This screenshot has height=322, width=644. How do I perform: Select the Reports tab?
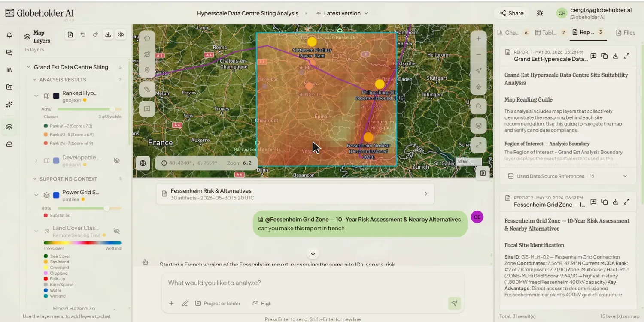click(x=588, y=33)
